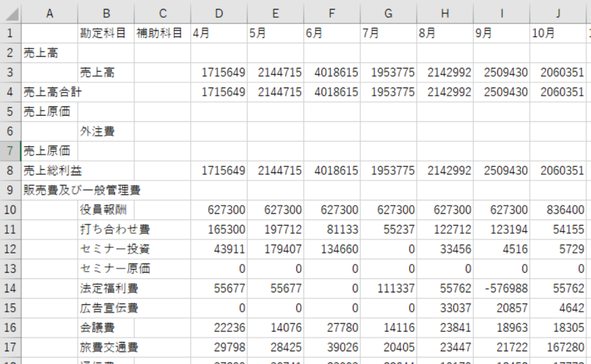Select the 打ち合わせ費 cell
591x364 pixels.
click(x=106, y=229)
